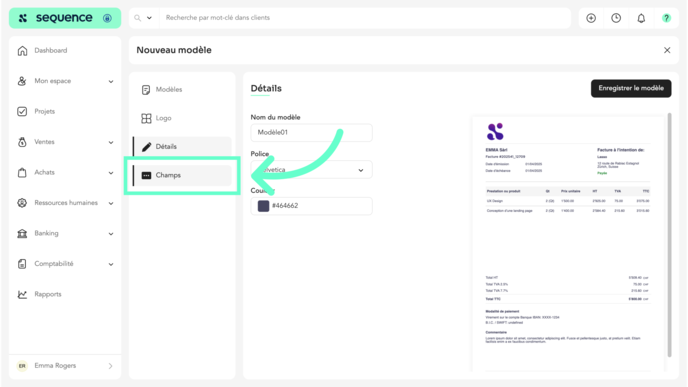Go to Dashboard in sidebar

coord(51,50)
